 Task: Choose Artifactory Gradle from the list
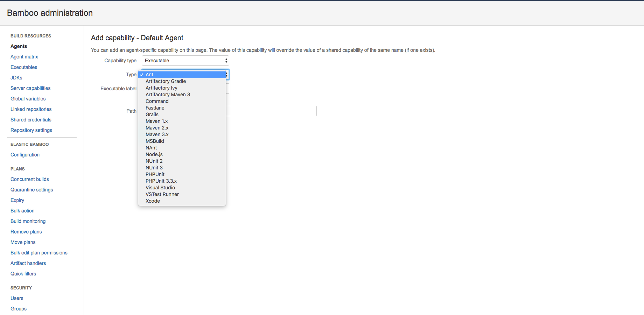[182, 81]
